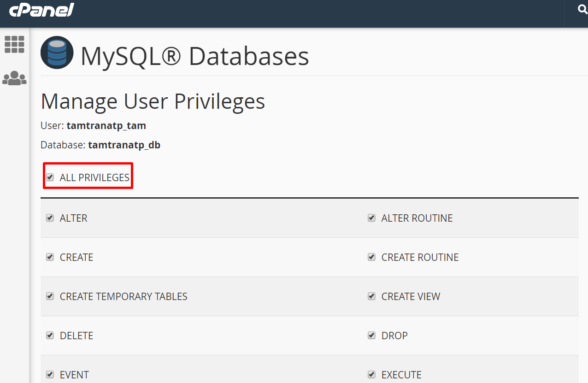Image resolution: width=588 pixels, height=383 pixels.
Task: Uncheck the DELETE privilege
Action: pyautogui.click(x=50, y=336)
